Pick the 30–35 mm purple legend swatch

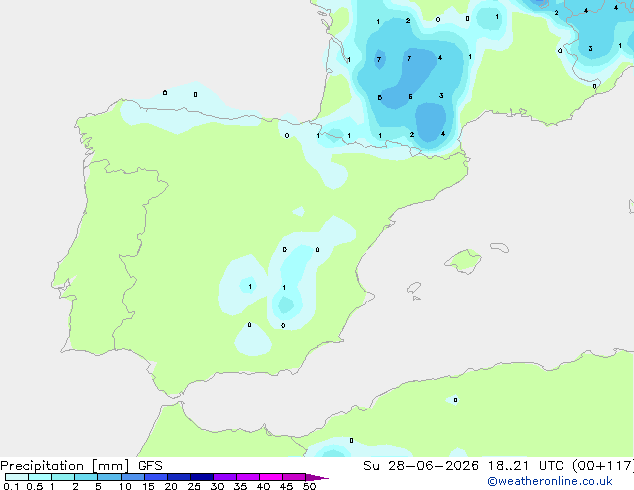224,477
